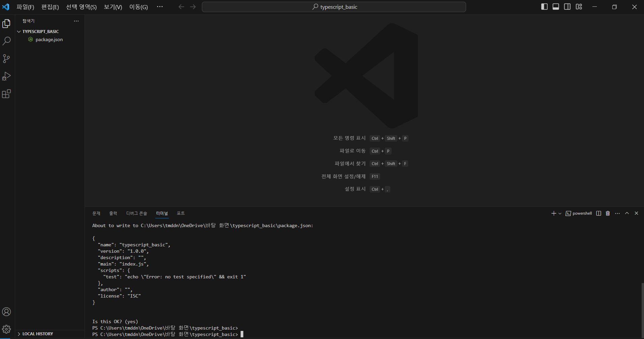Click the 모든 명령 표시 shortcut hint
This screenshot has width=644, height=339.
tap(349, 138)
